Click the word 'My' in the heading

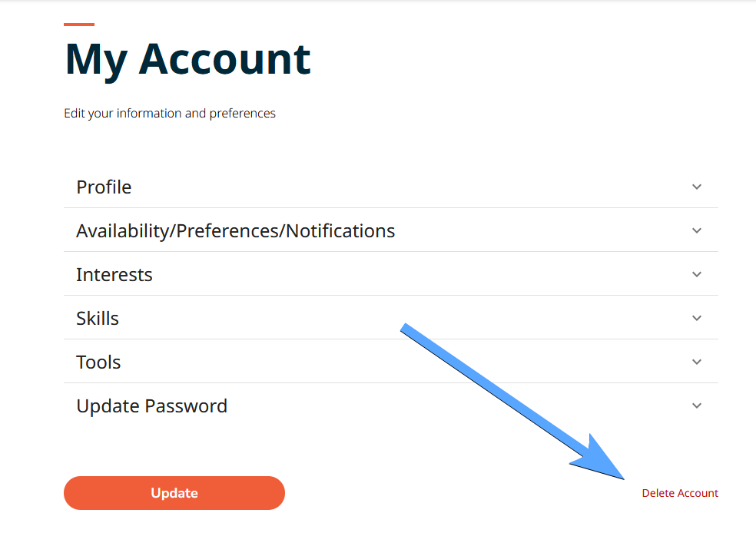click(96, 60)
